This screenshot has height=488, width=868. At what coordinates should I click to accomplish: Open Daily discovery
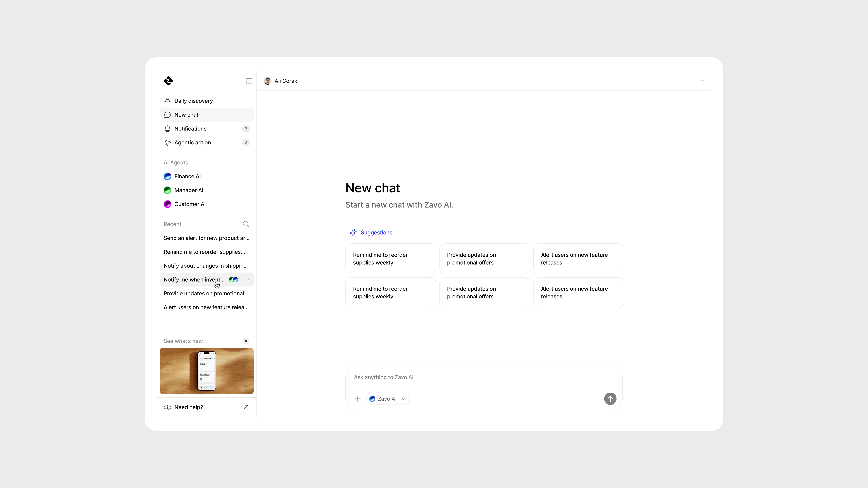click(x=193, y=101)
